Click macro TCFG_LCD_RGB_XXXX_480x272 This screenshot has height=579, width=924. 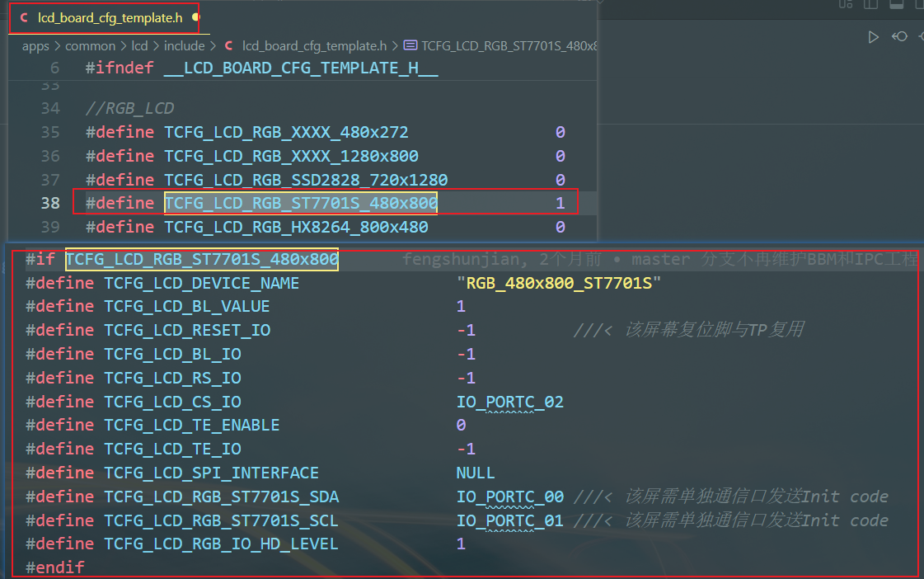tap(286, 132)
